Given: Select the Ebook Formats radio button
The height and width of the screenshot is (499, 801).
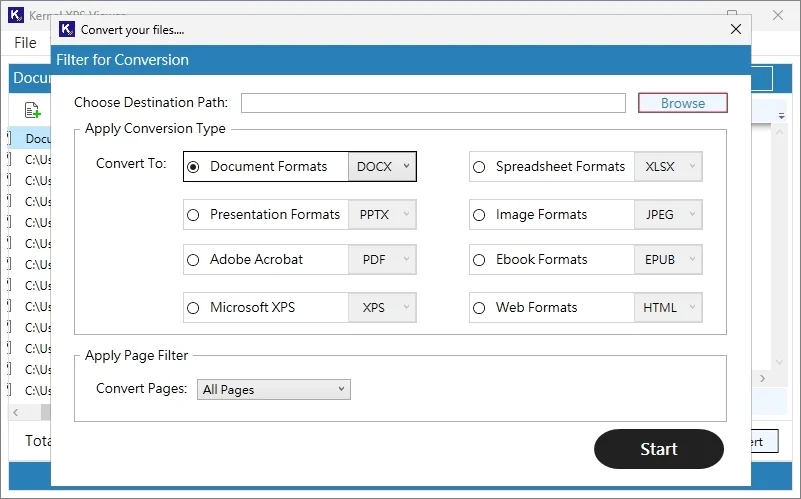Looking at the screenshot, I should click(479, 260).
